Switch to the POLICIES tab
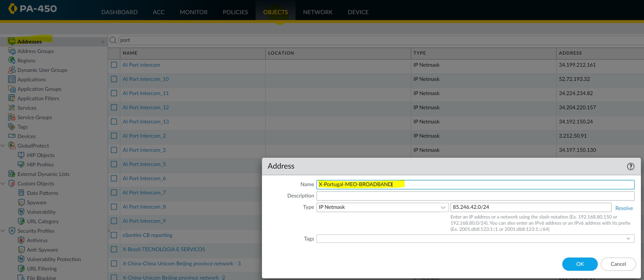 coord(235,12)
